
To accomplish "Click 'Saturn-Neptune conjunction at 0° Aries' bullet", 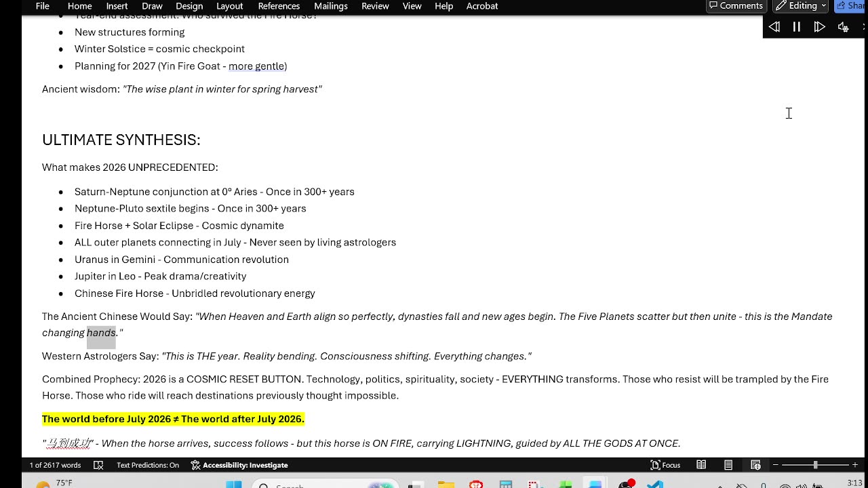I will tap(214, 192).
